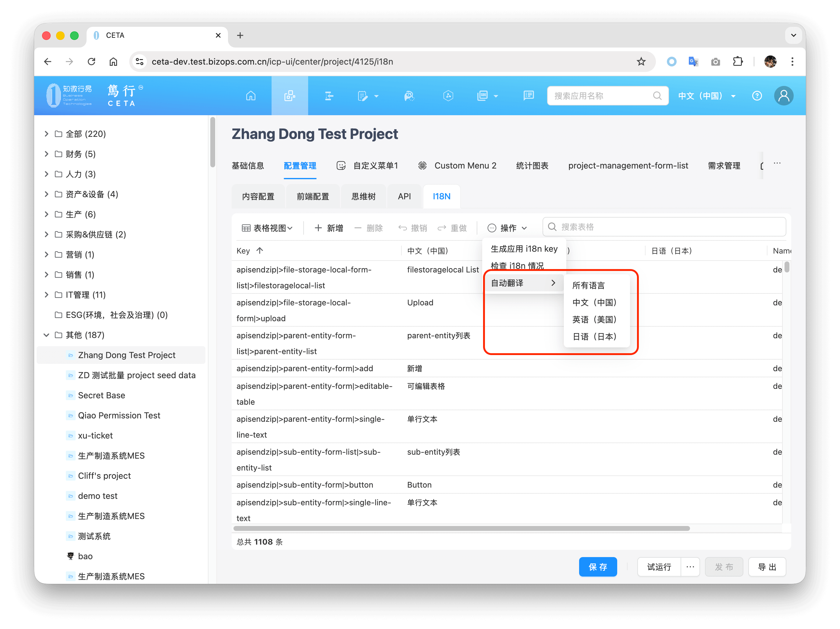Click the hexagon app icon in header
Image resolution: width=840 pixels, height=629 pixels.
[448, 96]
